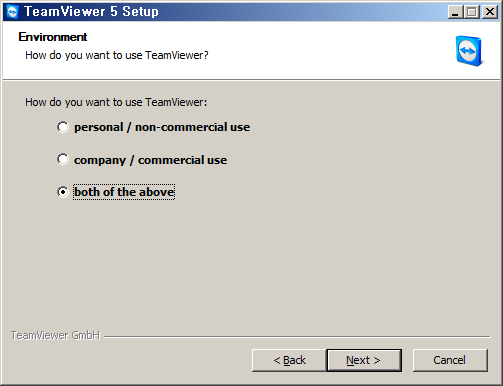Click the "TeamViewer 5 Setup" title text
The width and height of the screenshot is (503, 386).
click(91, 12)
